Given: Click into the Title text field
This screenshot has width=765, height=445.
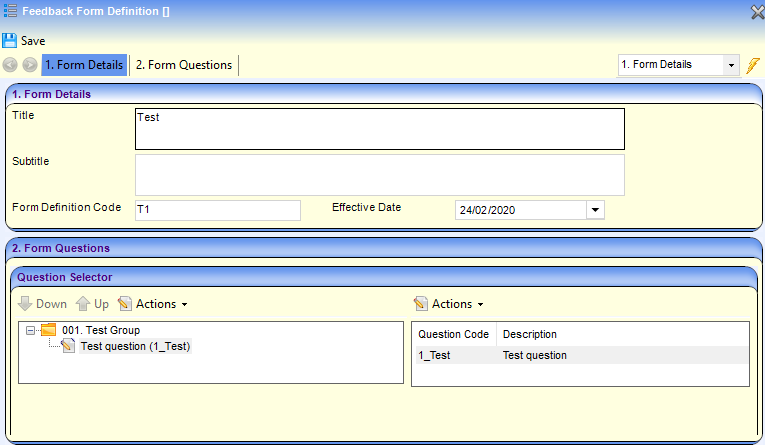Looking at the screenshot, I should click(x=379, y=128).
